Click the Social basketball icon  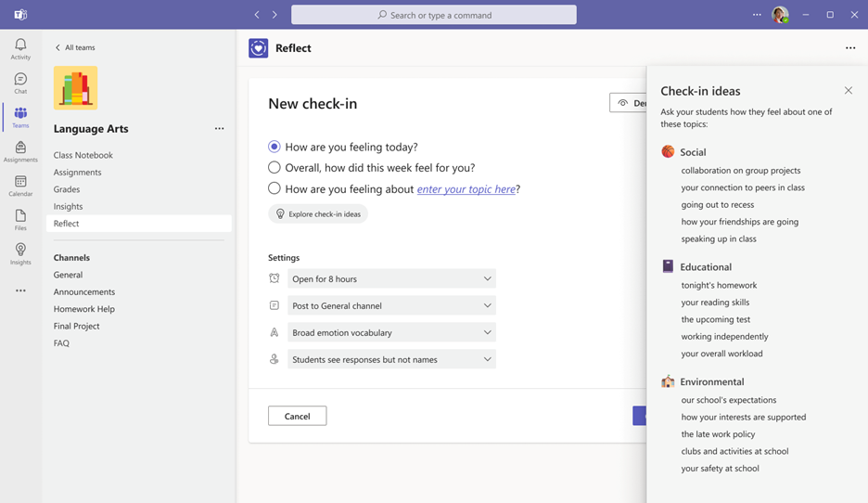point(669,151)
